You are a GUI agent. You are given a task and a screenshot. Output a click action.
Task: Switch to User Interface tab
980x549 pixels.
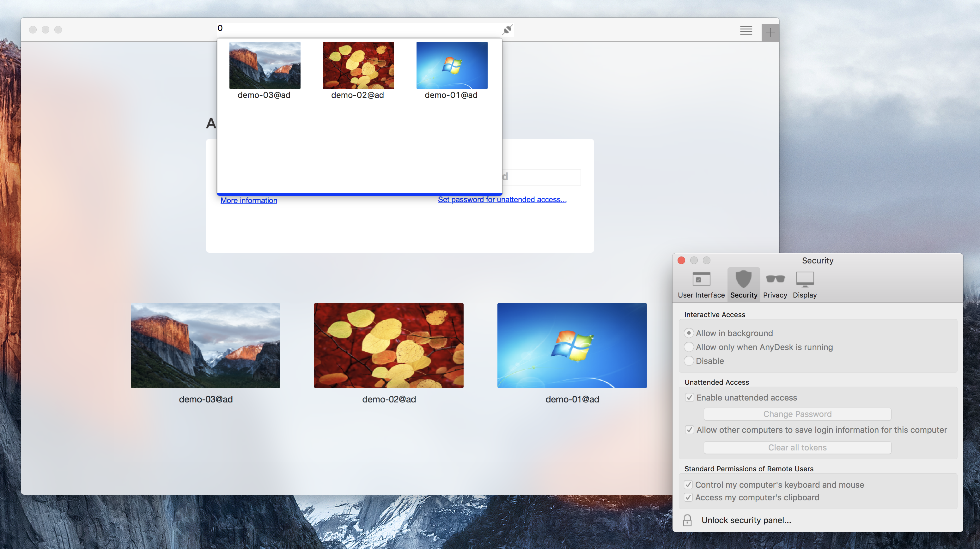pyautogui.click(x=701, y=283)
